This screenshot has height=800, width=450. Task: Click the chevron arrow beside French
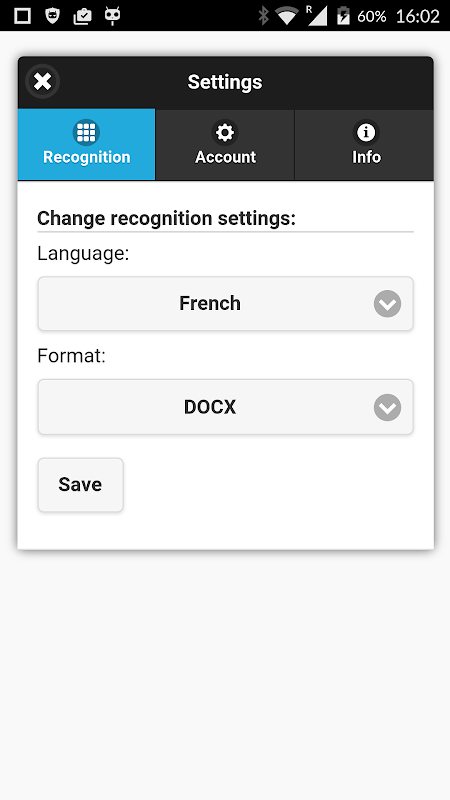(387, 304)
